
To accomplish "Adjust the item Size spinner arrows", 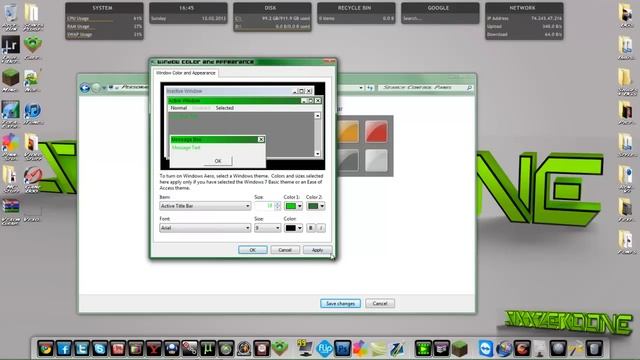I will pyautogui.click(x=278, y=206).
